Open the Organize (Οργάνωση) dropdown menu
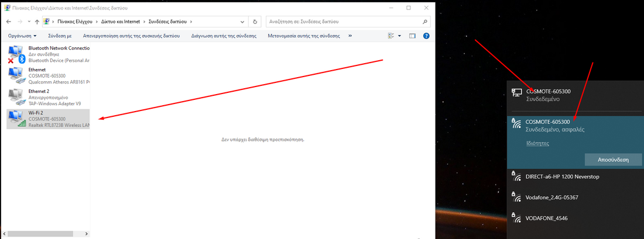 [22, 36]
